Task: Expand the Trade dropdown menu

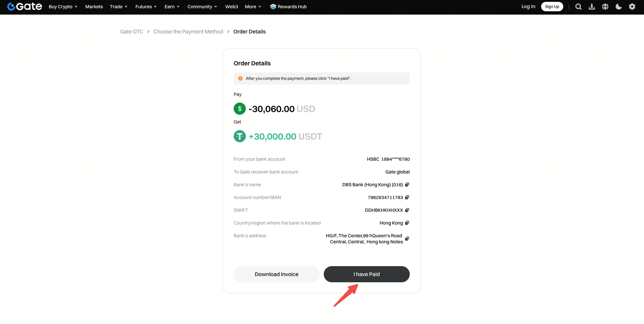Action: click(119, 7)
